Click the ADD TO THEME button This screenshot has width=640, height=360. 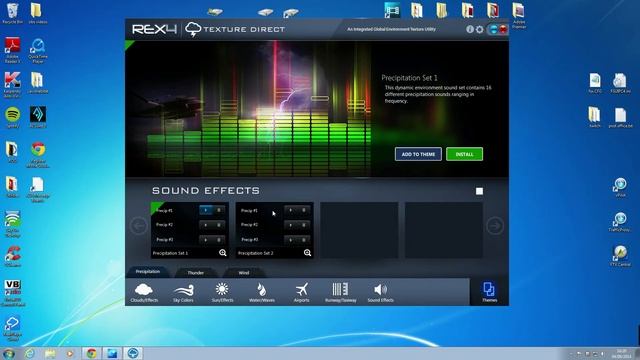pos(418,154)
